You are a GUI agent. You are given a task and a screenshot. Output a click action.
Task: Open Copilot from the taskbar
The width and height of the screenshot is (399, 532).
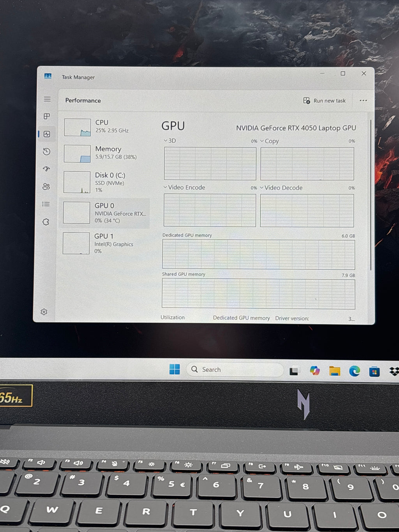tap(314, 371)
